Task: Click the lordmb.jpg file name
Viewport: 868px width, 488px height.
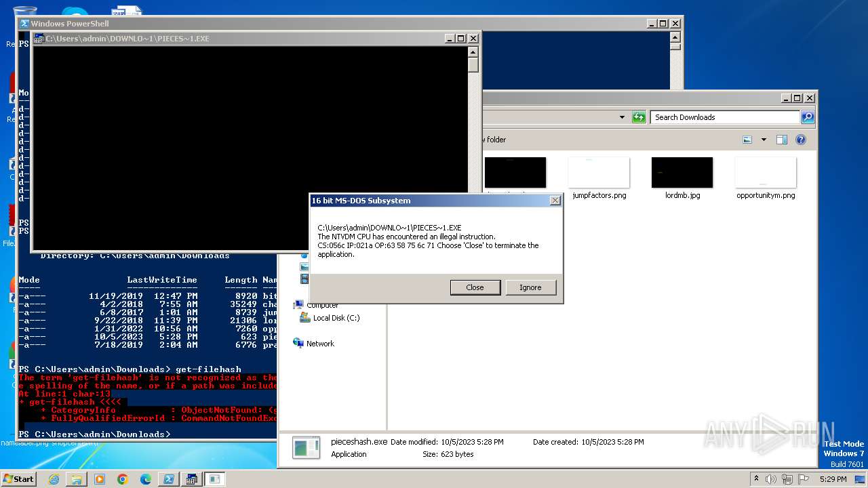Action: (x=682, y=195)
